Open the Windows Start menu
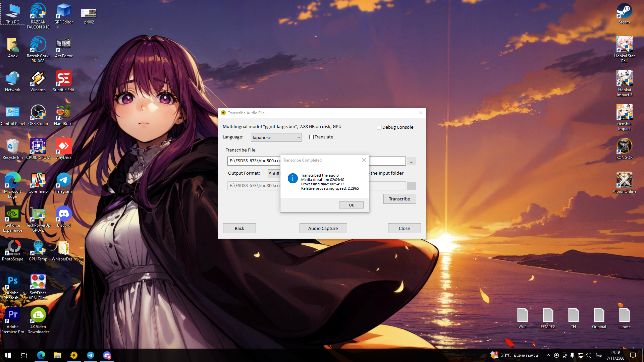Screen dimensions: 644x362 coord(8,355)
